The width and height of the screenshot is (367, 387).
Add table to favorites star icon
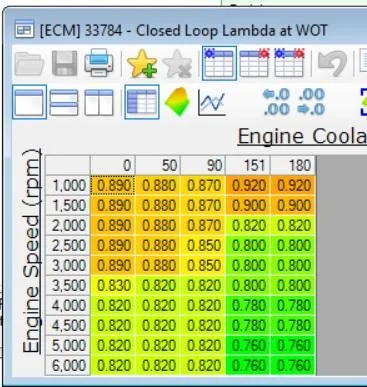click(x=142, y=63)
